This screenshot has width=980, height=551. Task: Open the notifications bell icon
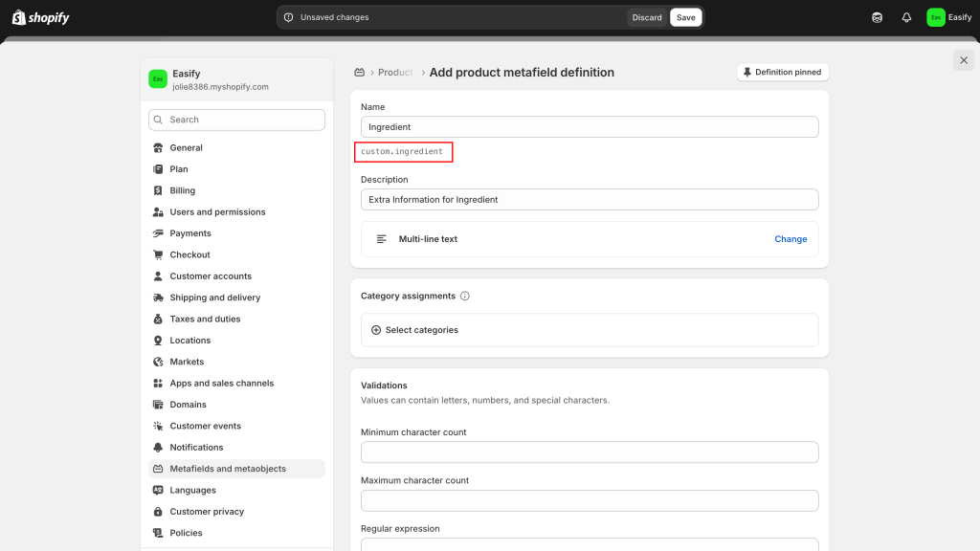tap(906, 17)
